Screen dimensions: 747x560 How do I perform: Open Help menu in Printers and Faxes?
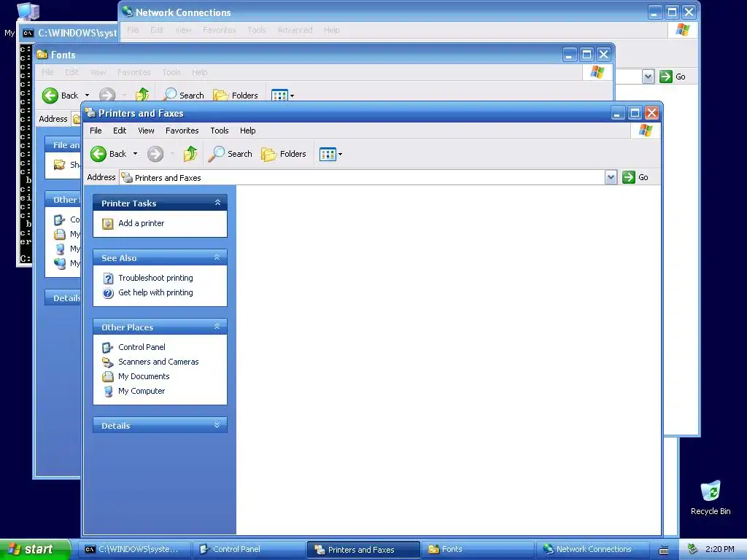pos(248,131)
